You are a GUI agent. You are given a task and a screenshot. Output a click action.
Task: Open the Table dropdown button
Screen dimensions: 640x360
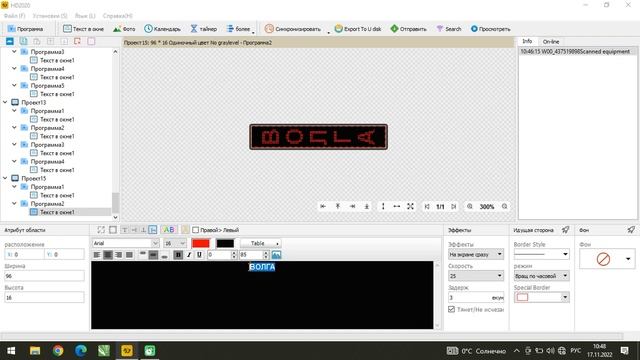click(x=260, y=243)
